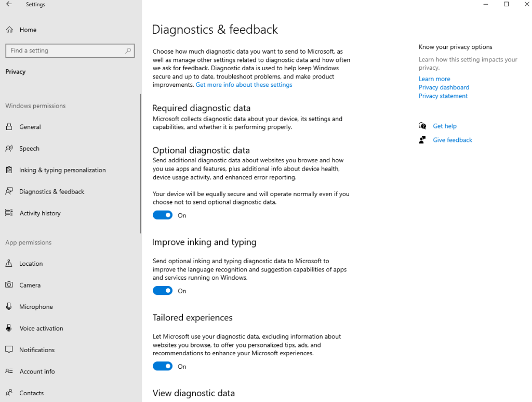
Task: Click the Give feedback person icon
Action: point(422,140)
